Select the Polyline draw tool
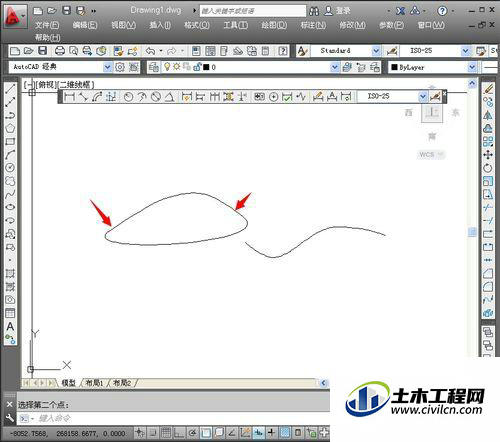Viewport: 500px width, 442px height. click(10, 115)
